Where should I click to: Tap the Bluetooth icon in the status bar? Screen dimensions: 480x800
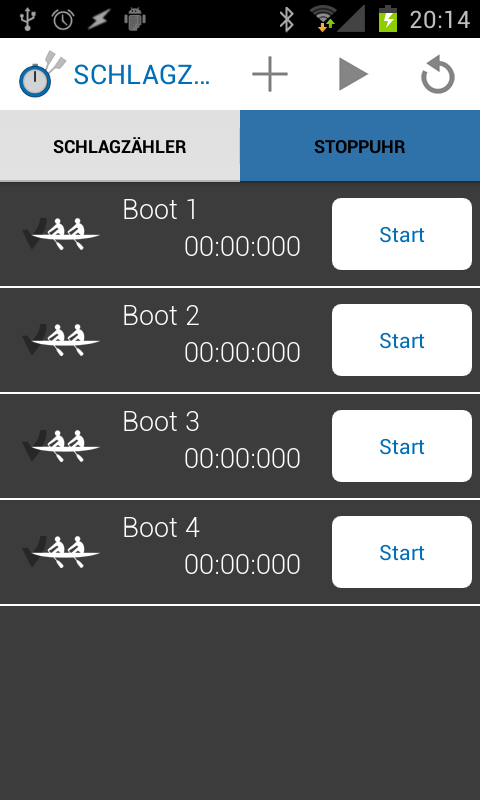coord(287,19)
